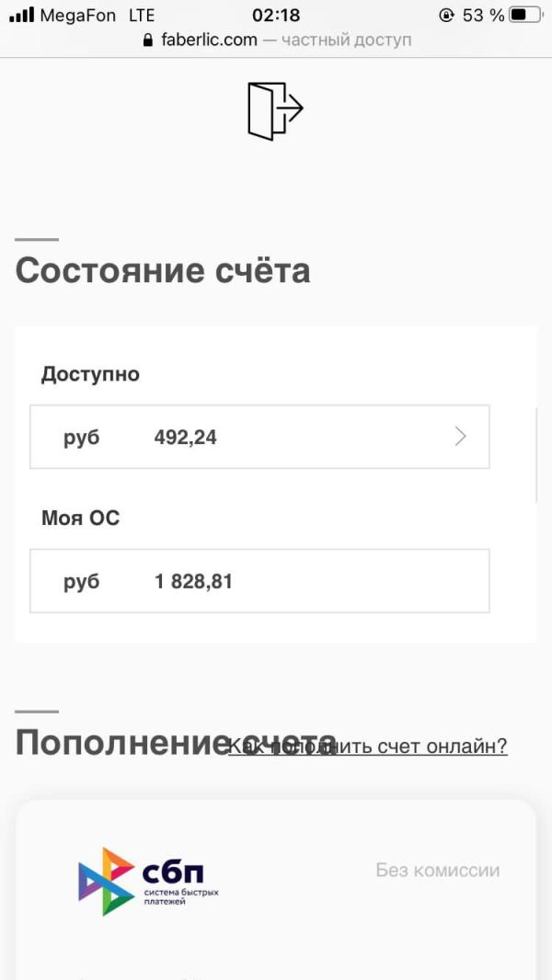Open the 'Как пополнить счет онлайн?' link
Image resolution: width=552 pixels, height=980 pixels.
[368, 746]
